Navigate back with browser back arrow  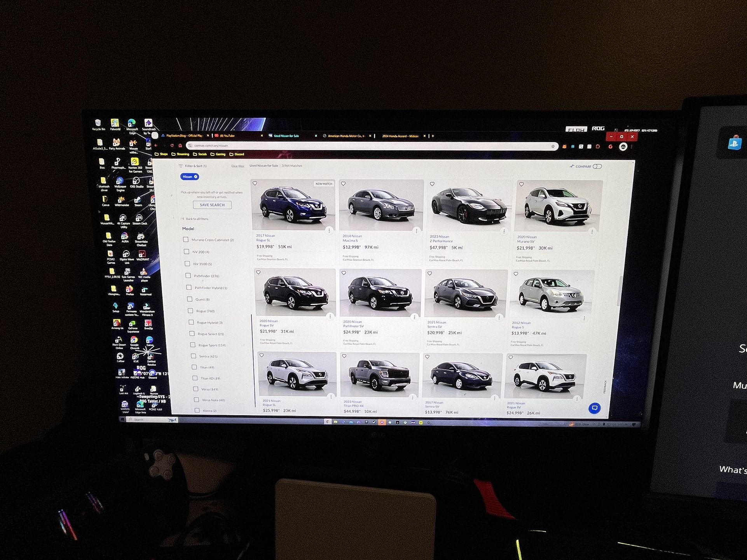[156, 145]
